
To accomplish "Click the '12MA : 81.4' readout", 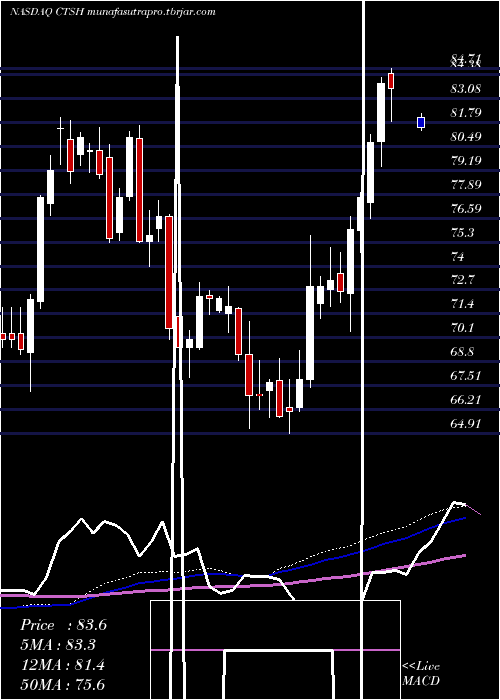I will point(62,665).
